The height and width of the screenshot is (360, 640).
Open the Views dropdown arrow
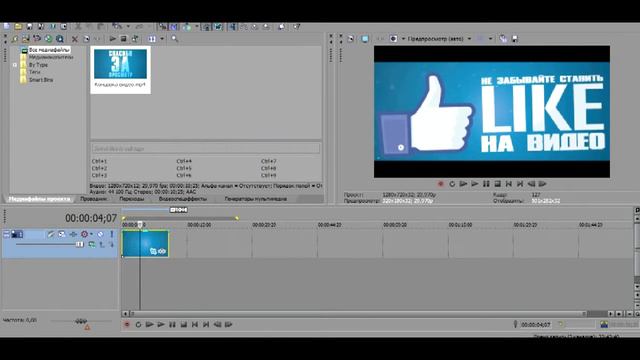click(x=162, y=39)
